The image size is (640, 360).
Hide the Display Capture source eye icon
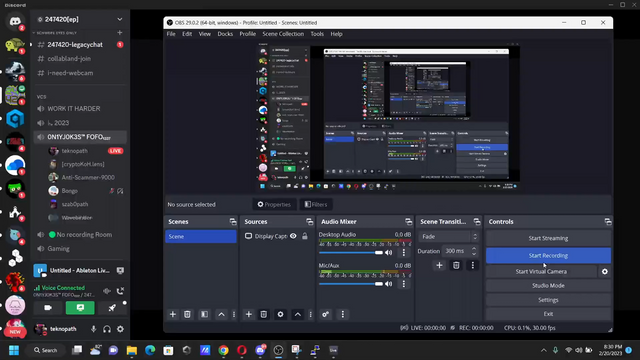coord(293,236)
